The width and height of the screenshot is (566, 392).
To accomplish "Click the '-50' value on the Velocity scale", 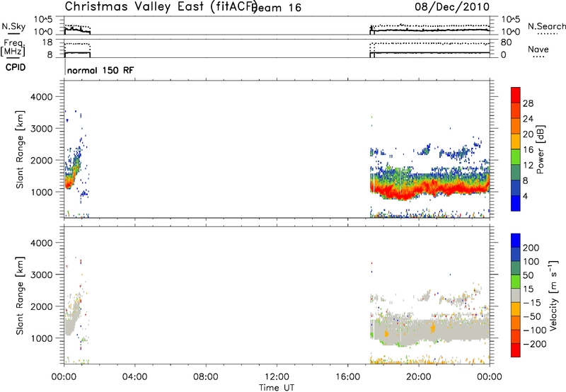I will (532, 317).
